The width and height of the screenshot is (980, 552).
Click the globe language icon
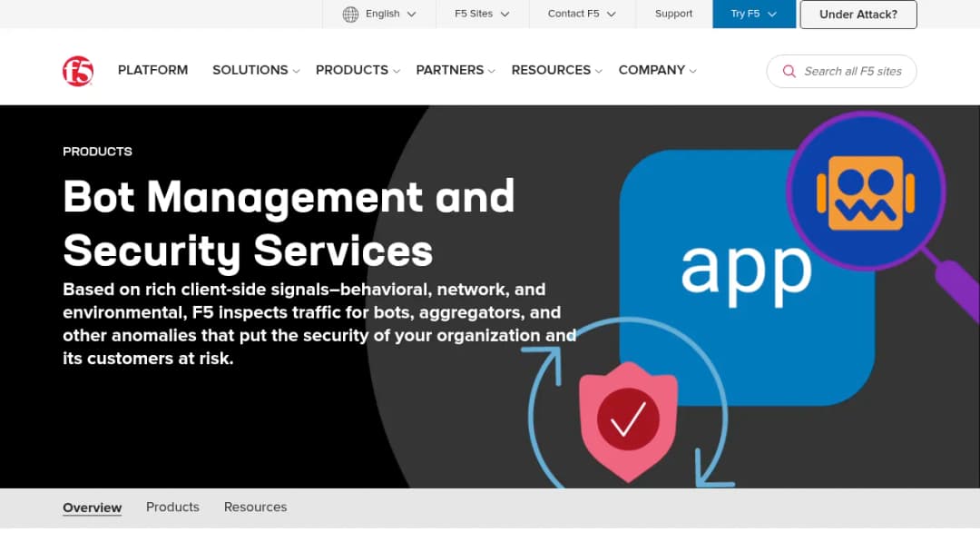click(x=350, y=15)
